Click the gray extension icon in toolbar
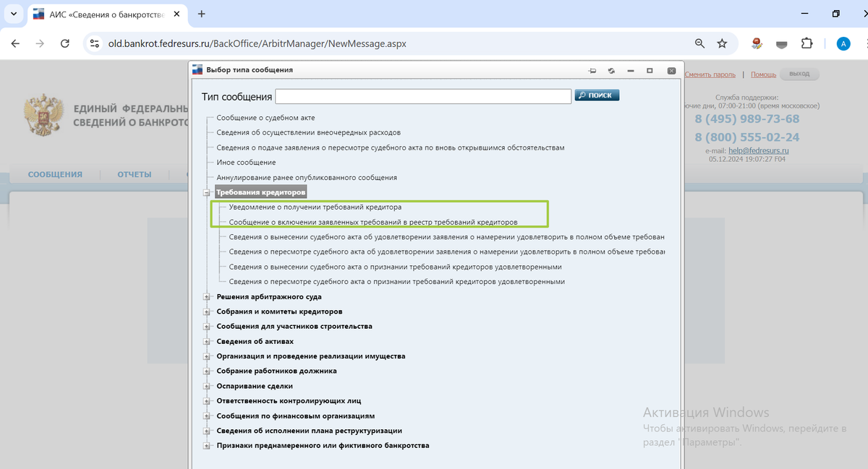 (782, 43)
